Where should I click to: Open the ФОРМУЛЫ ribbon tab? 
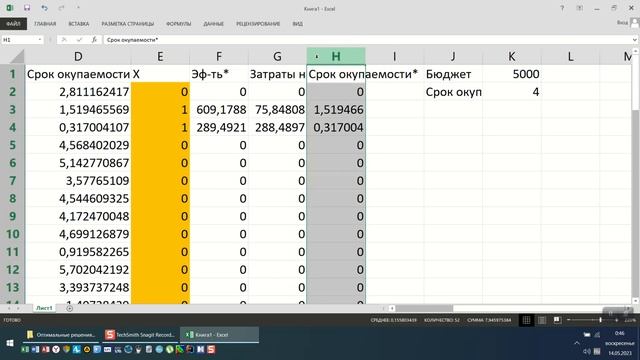(178, 24)
